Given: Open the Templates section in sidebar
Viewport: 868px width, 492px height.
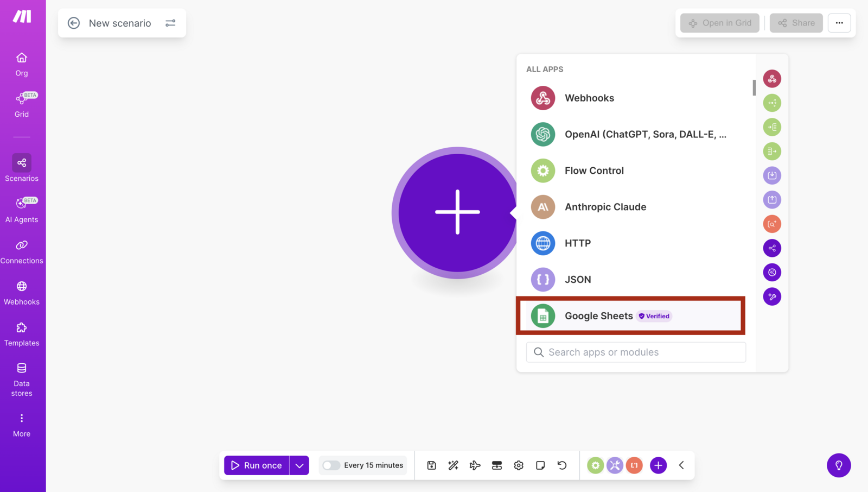Looking at the screenshot, I should [22, 335].
